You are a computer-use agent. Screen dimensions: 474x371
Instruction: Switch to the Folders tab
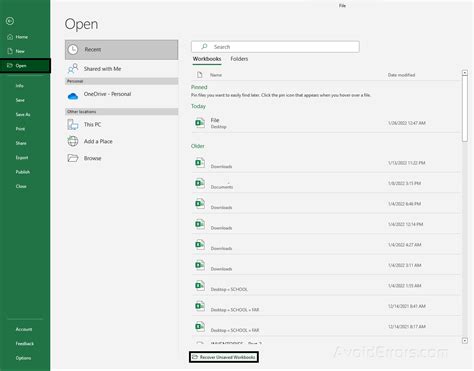click(x=239, y=59)
